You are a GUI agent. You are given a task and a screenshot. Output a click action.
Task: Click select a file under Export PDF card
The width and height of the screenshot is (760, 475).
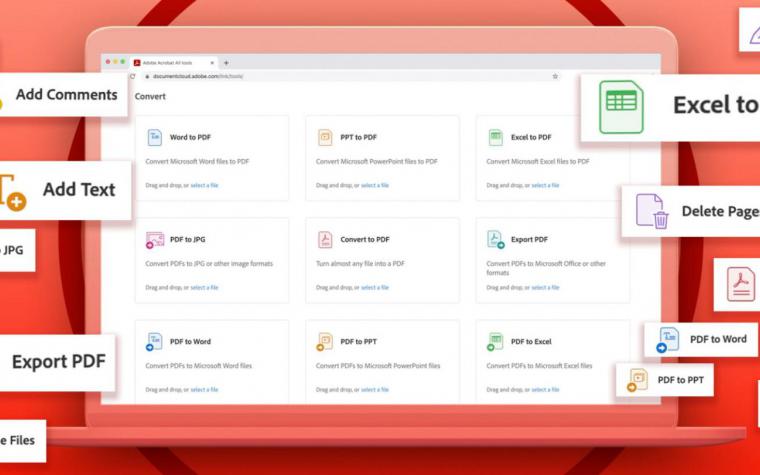click(545, 287)
